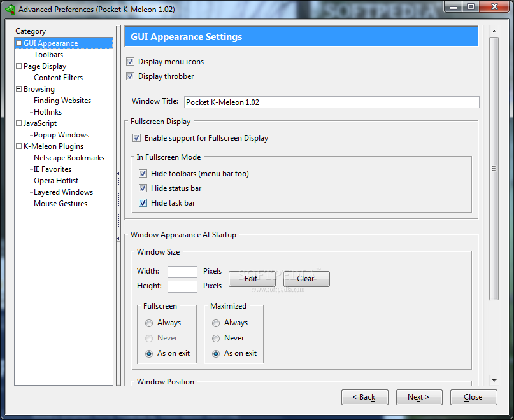Select Maximized Never radio button
The width and height of the screenshot is (514, 420).
pyautogui.click(x=216, y=338)
